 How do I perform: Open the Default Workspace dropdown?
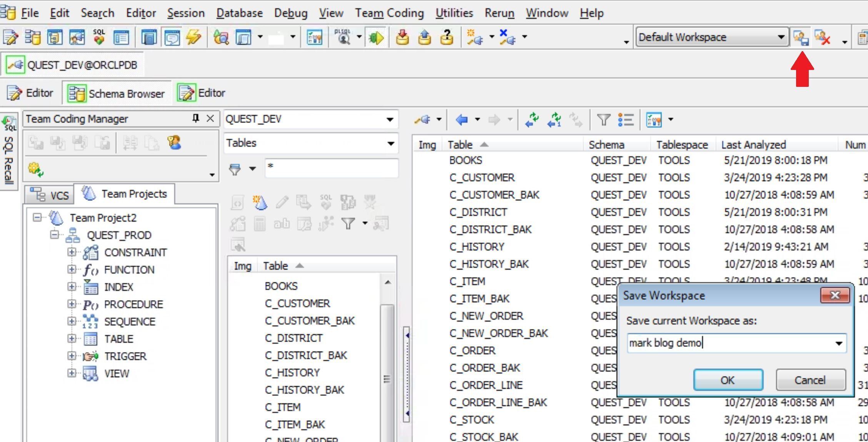point(781,37)
